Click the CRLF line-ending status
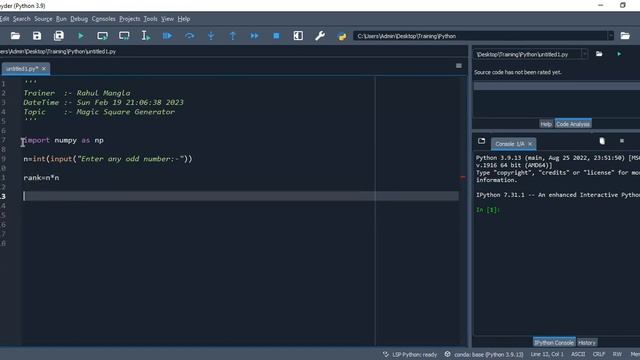 tap(599, 354)
